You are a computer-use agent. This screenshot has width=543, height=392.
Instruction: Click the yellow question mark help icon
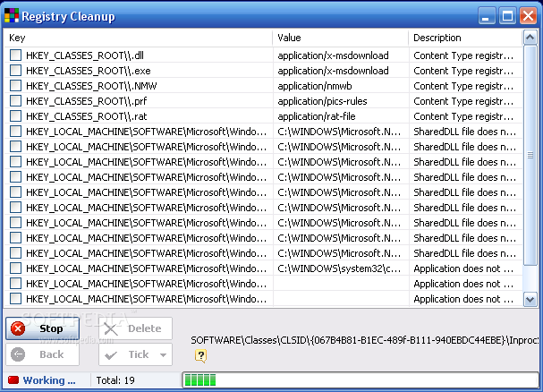coord(201,355)
